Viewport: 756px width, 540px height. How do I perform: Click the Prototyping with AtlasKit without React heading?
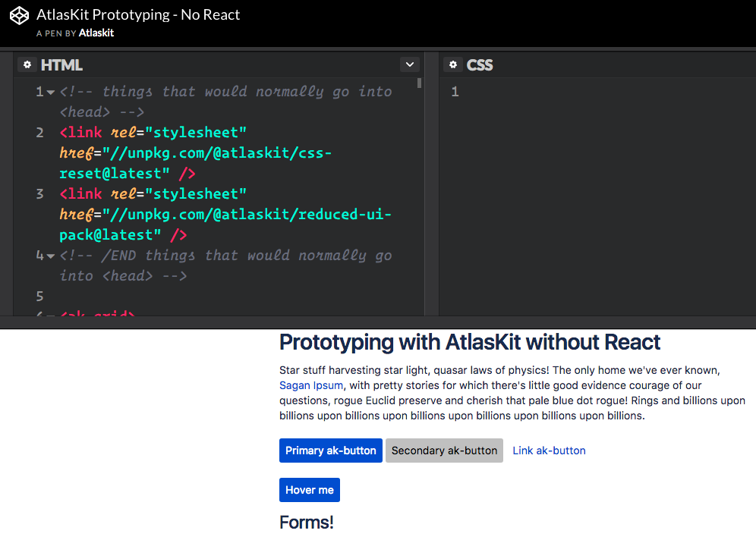tap(470, 343)
